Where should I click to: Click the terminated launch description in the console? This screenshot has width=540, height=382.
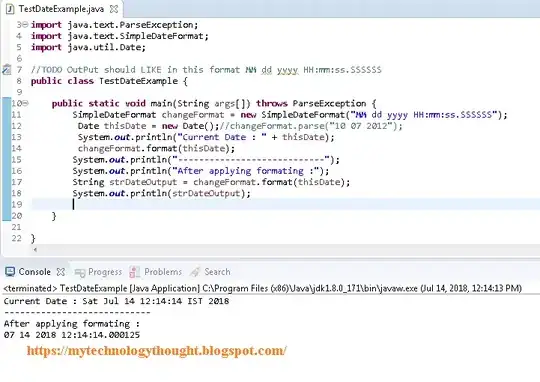[263, 288]
